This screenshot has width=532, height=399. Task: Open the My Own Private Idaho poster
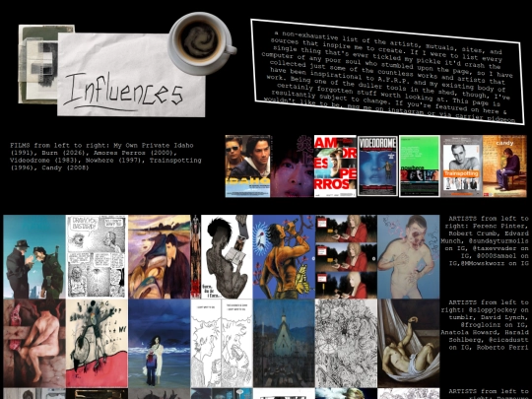click(247, 166)
